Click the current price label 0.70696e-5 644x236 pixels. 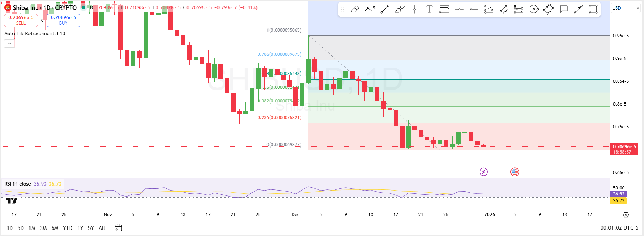click(624, 149)
